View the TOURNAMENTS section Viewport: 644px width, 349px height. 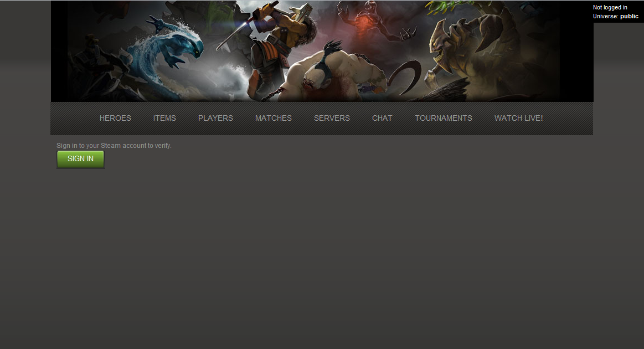tap(443, 118)
